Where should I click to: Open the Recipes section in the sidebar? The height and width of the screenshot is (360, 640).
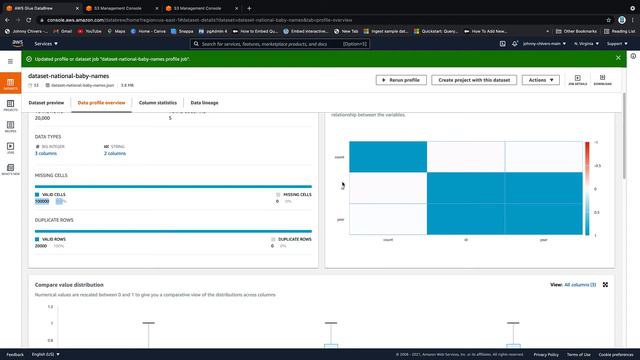[x=11, y=127]
